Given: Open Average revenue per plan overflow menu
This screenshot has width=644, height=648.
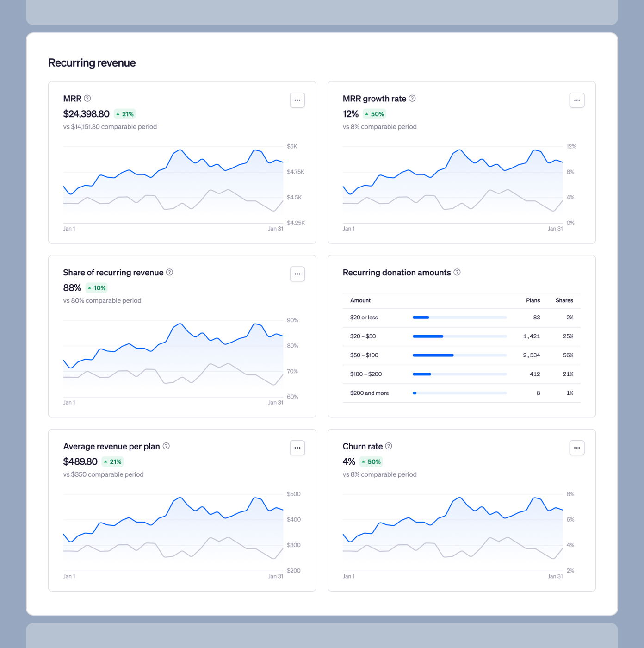Looking at the screenshot, I should (297, 448).
